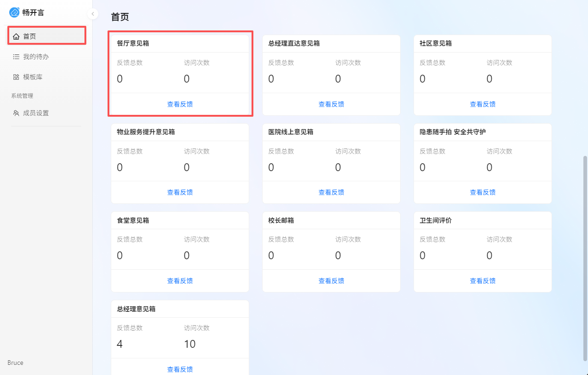
Task: View feedback for 医院线上意见箱
Action: [331, 192]
